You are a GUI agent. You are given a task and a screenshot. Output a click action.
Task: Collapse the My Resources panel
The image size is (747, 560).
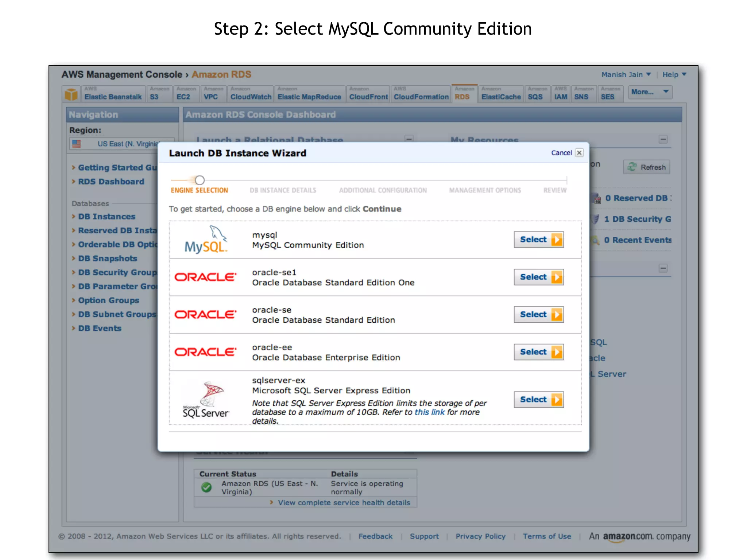point(663,139)
